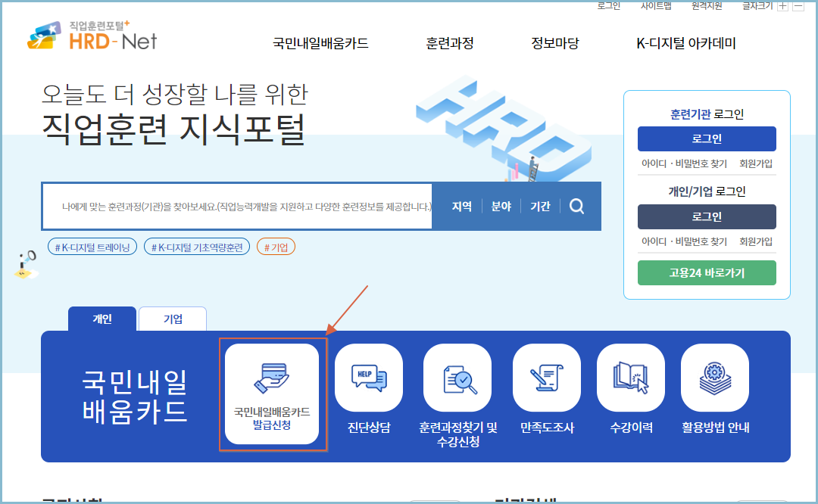818x504 pixels.
Task: Click the training course search input field
Action: [x=235, y=206]
